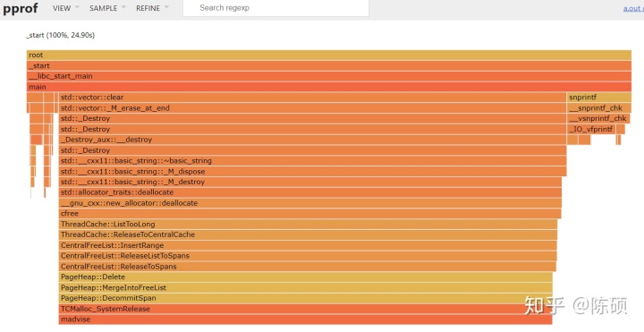Viewport: 644px width, 332px height.
Task: Select the basic_string::_M_dispose frame
Action: pos(312,171)
